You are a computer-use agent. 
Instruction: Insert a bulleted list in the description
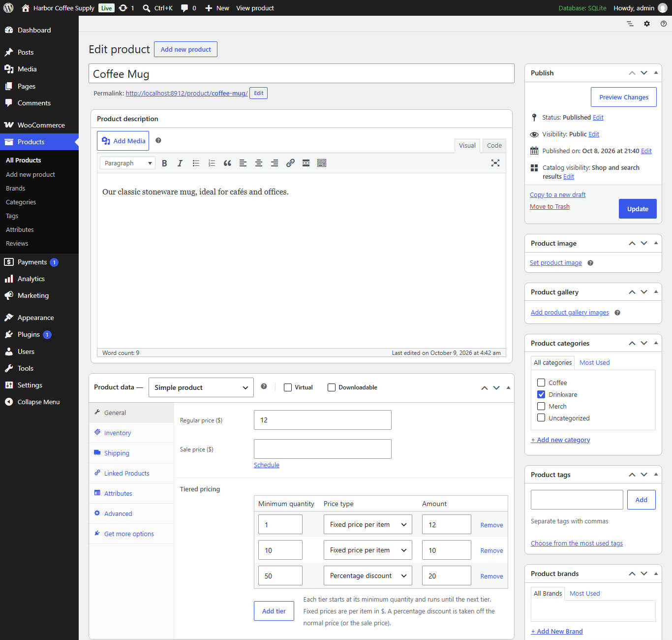[x=196, y=163]
